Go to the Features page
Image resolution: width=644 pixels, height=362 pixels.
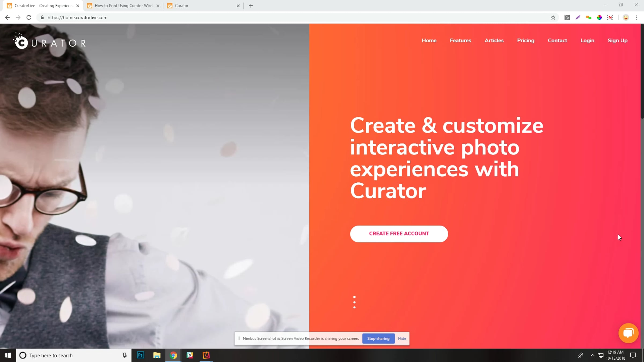[460, 40]
